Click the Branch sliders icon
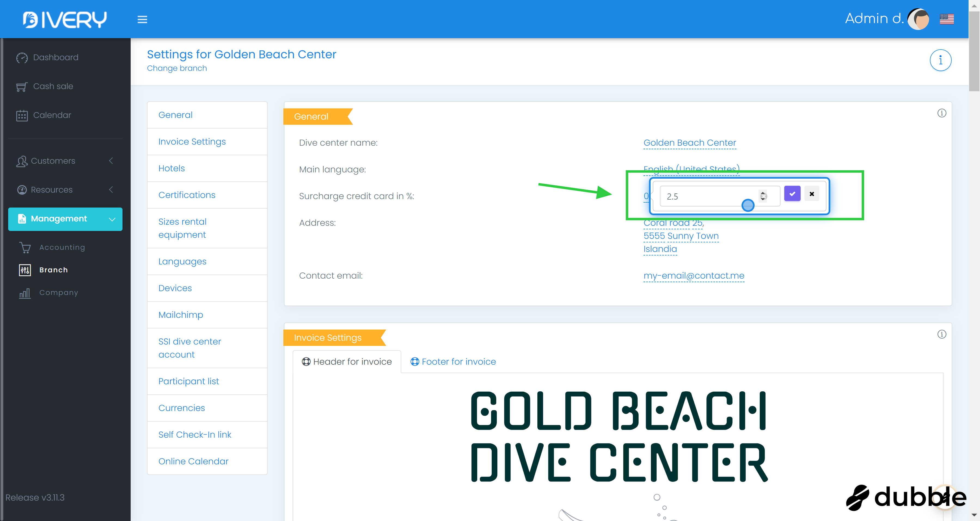Image resolution: width=980 pixels, height=521 pixels. pos(25,270)
